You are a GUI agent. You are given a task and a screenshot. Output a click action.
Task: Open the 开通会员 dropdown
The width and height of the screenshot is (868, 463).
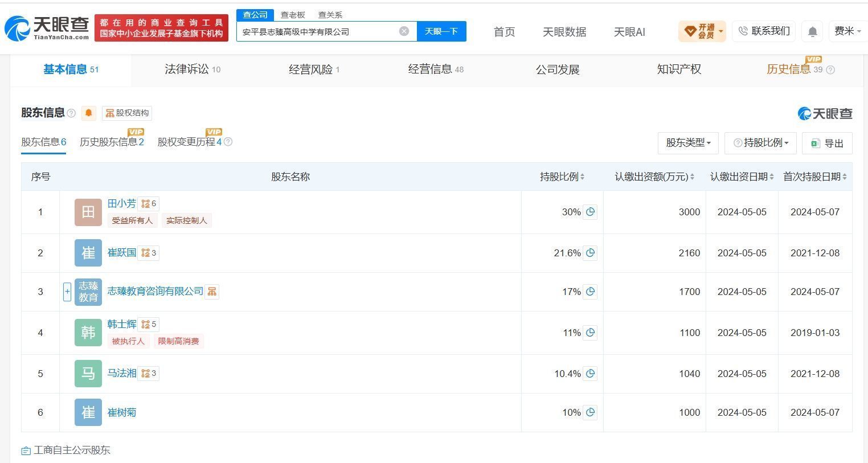[x=702, y=31]
